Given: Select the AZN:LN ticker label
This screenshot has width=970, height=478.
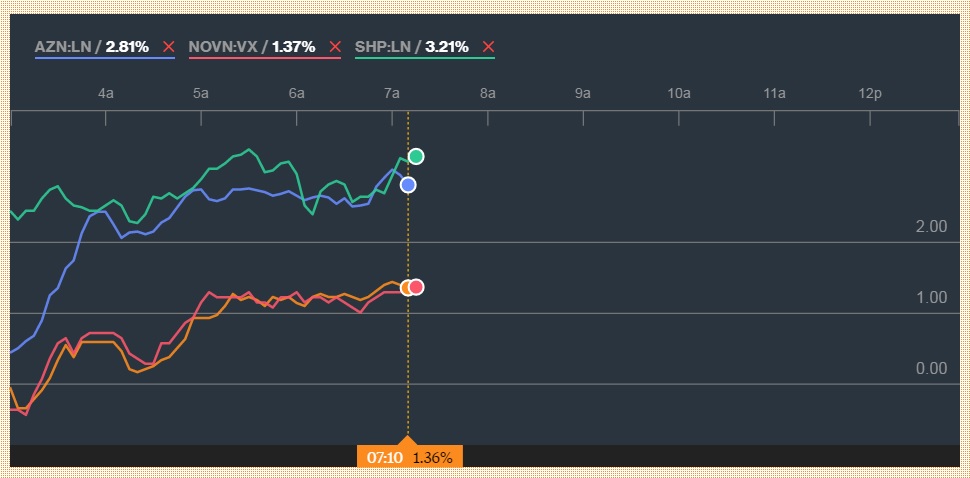Looking at the screenshot, I should 63,47.
